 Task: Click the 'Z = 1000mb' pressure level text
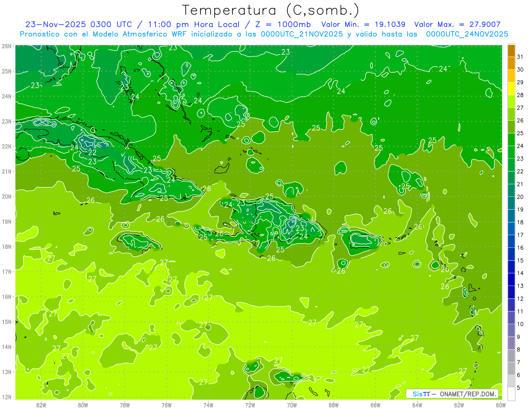point(283,24)
